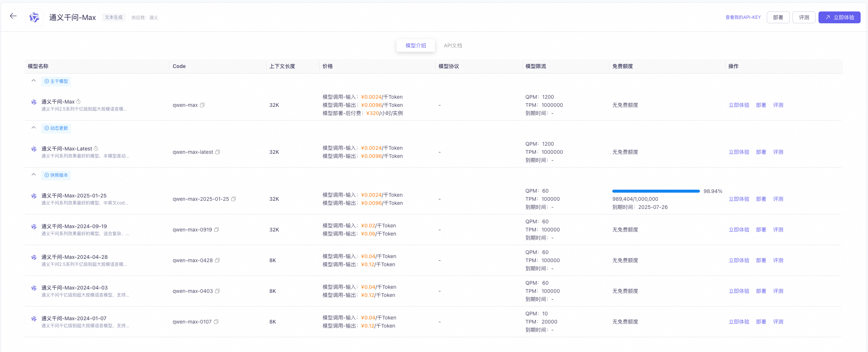
Task: Click the model icon of 通义千问-Max-Latest row
Action: pyautogui.click(x=34, y=149)
